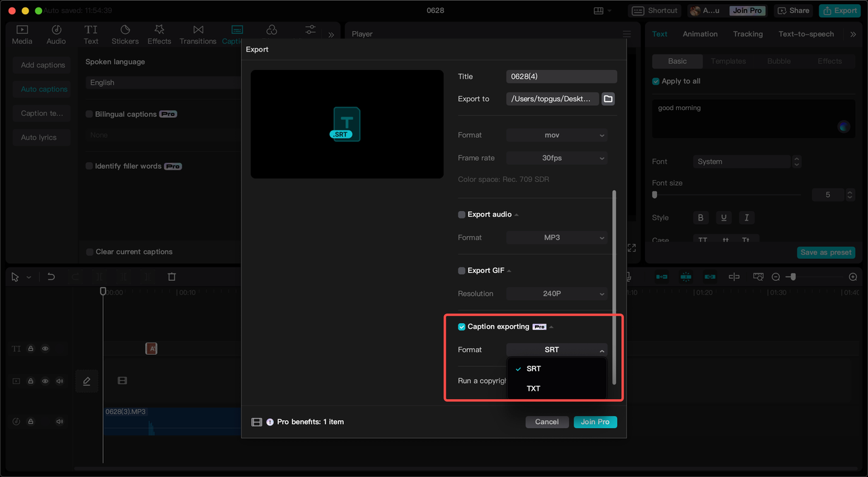Lock the text track
Viewport: 868px width, 477px height.
(31, 349)
